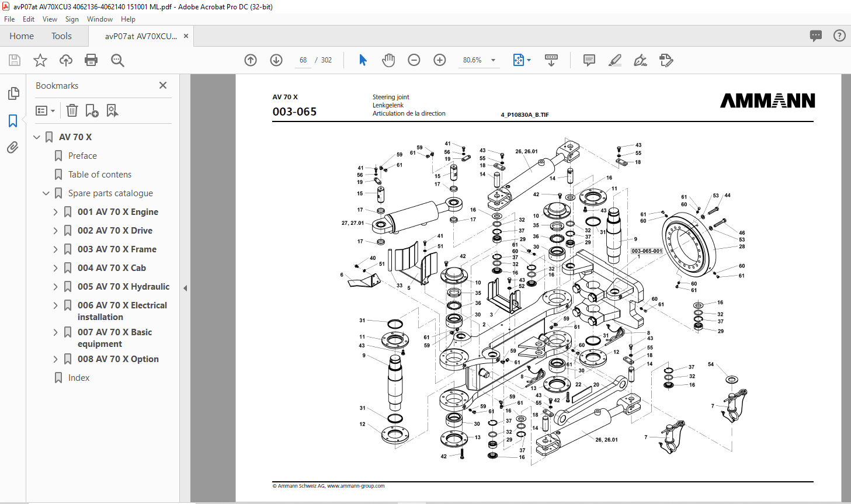Open the Preface bookmark
The height and width of the screenshot is (504, 851).
(82, 156)
